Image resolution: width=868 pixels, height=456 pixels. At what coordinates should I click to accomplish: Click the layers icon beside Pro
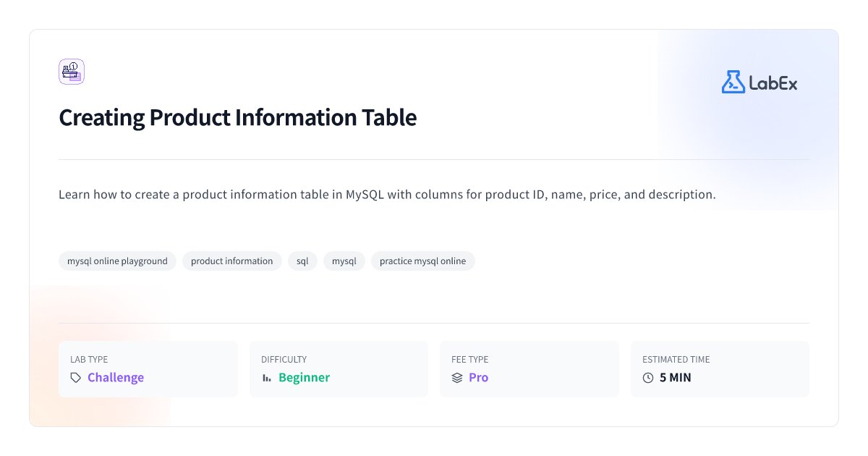[456, 377]
